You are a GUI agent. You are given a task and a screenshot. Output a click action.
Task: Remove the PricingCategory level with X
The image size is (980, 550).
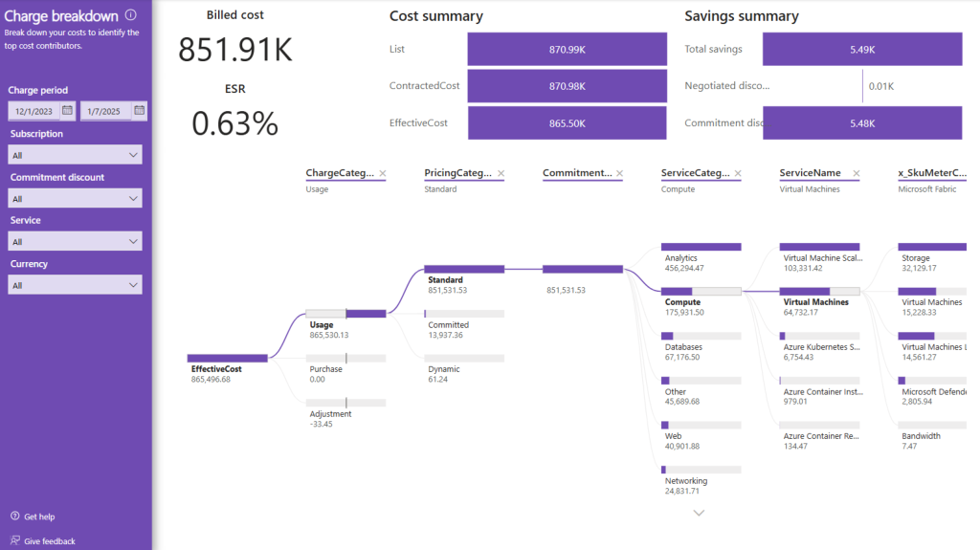tap(501, 173)
